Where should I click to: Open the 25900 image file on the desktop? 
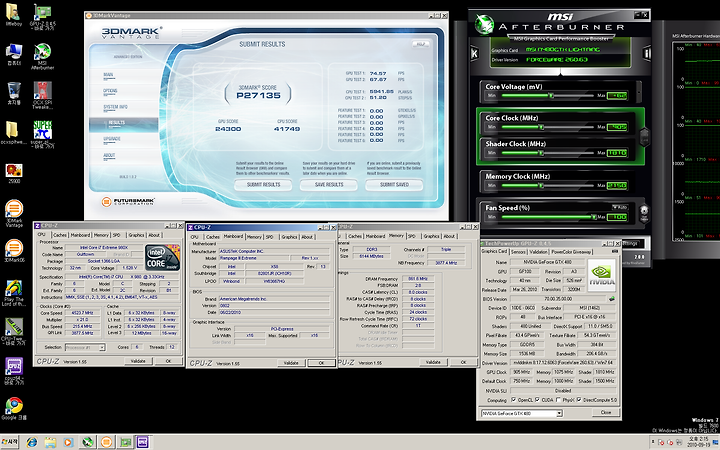coord(14,173)
